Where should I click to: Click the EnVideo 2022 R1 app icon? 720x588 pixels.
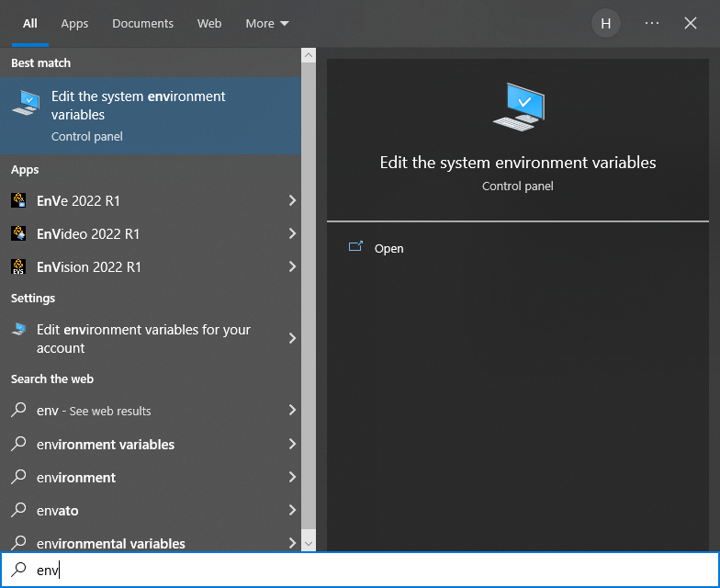pos(18,233)
